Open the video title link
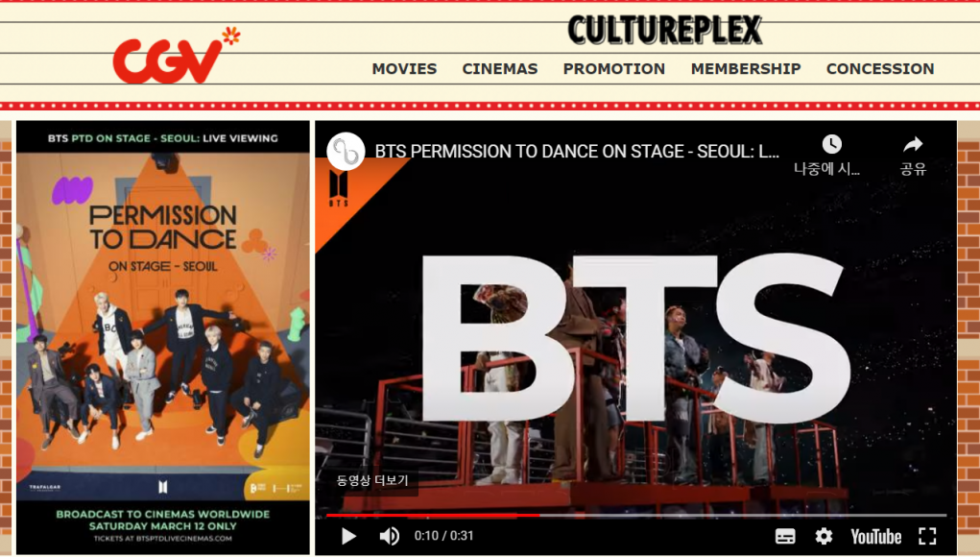The image size is (980, 557). pyautogui.click(x=576, y=152)
